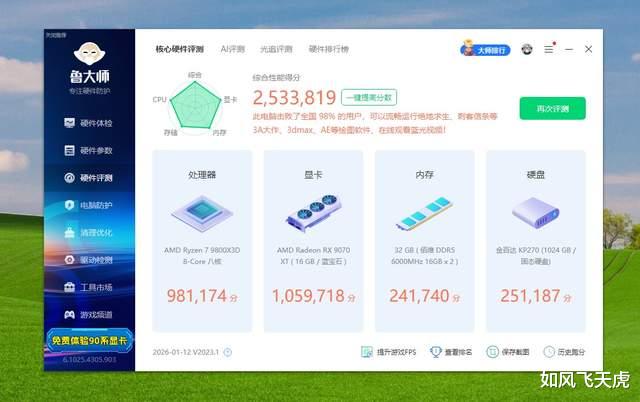This screenshot has height=402, width=640.
Task: Open the hamburger menu
Action: coord(549,49)
